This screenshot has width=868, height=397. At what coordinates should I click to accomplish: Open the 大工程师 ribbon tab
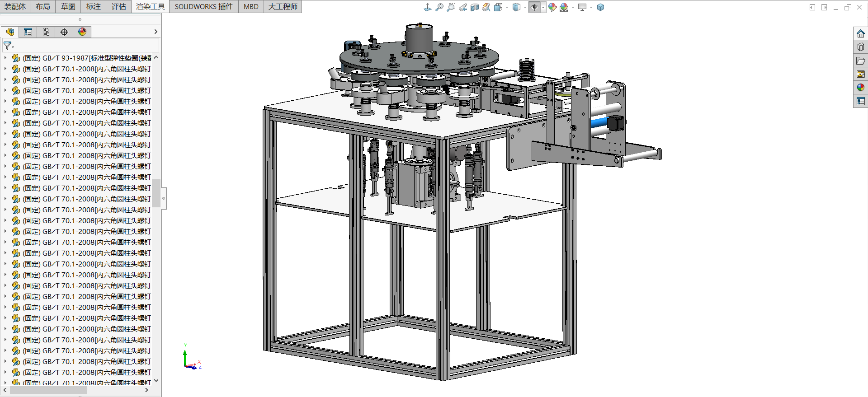[x=283, y=6]
